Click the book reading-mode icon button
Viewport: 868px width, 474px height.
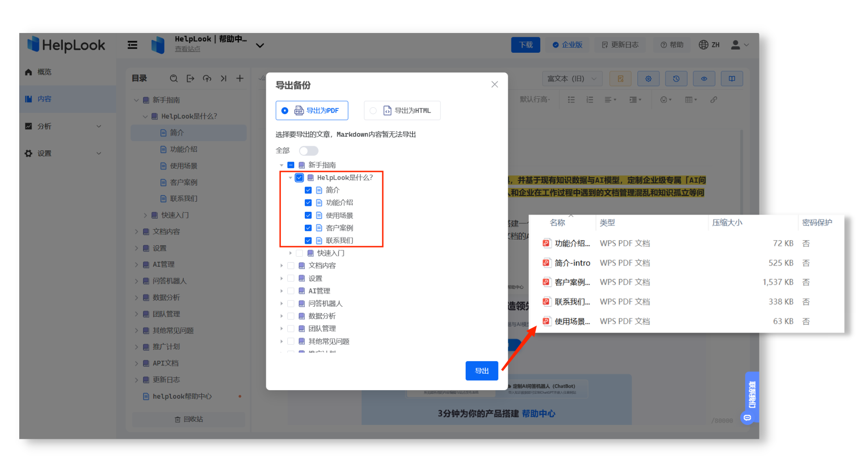(x=732, y=79)
